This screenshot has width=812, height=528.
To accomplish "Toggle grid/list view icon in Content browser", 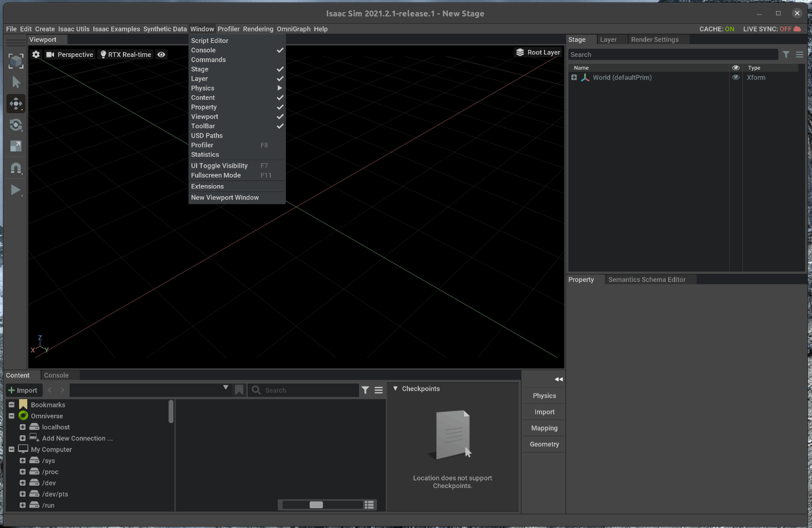I will (x=369, y=505).
